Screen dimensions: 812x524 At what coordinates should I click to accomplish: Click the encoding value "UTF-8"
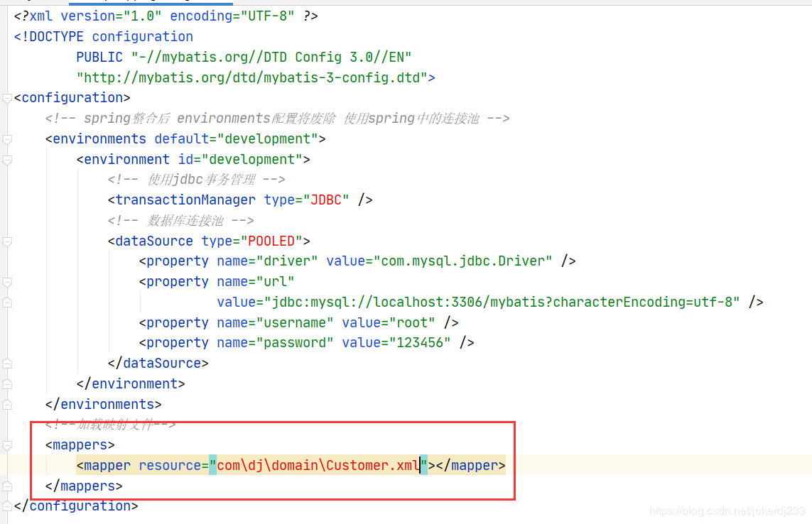pos(268,16)
